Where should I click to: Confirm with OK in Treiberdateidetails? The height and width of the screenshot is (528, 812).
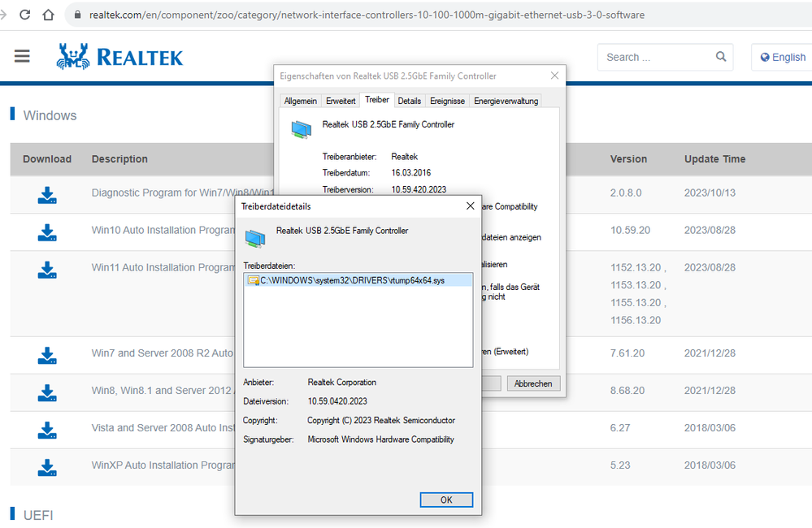click(446, 500)
